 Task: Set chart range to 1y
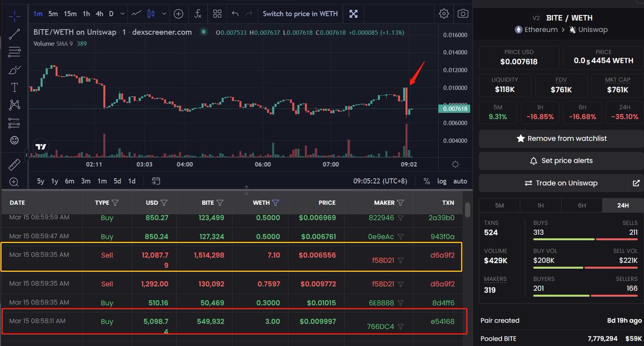click(x=55, y=181)
